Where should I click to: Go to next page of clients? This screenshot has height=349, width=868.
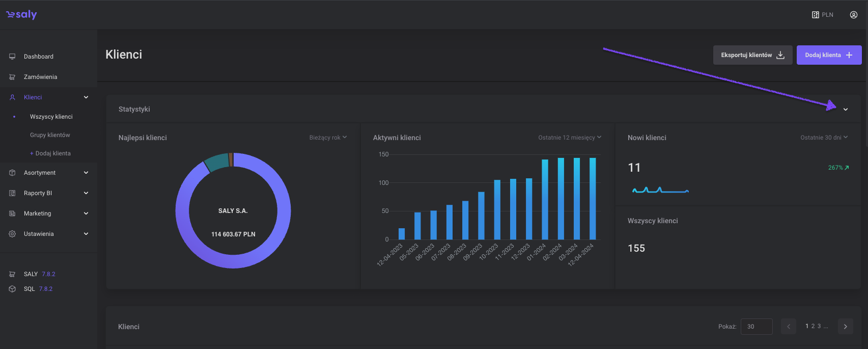(x=845, y=327)
